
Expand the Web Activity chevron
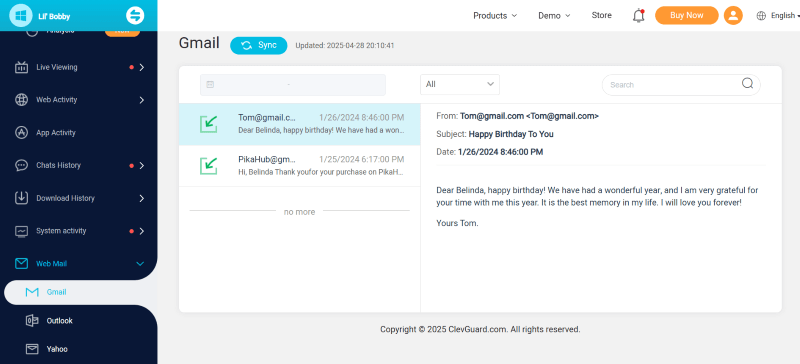pyautogui.click(x=142, y=100)
